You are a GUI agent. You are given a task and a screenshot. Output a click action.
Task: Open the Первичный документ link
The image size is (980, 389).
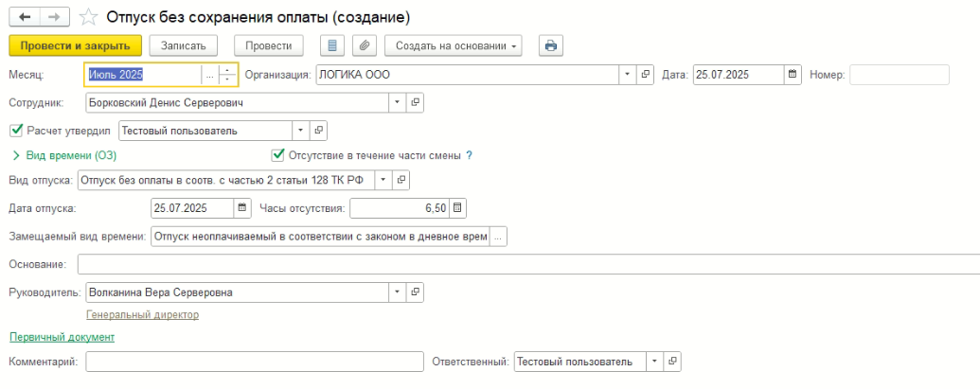[62, 337]
